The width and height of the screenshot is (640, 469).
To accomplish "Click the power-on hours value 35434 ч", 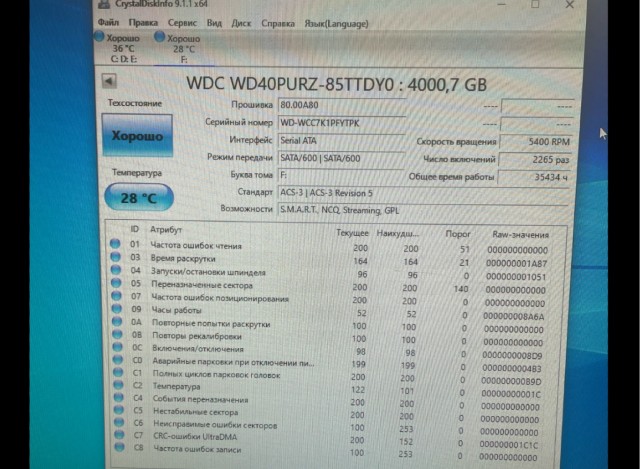I will [534, 177].
